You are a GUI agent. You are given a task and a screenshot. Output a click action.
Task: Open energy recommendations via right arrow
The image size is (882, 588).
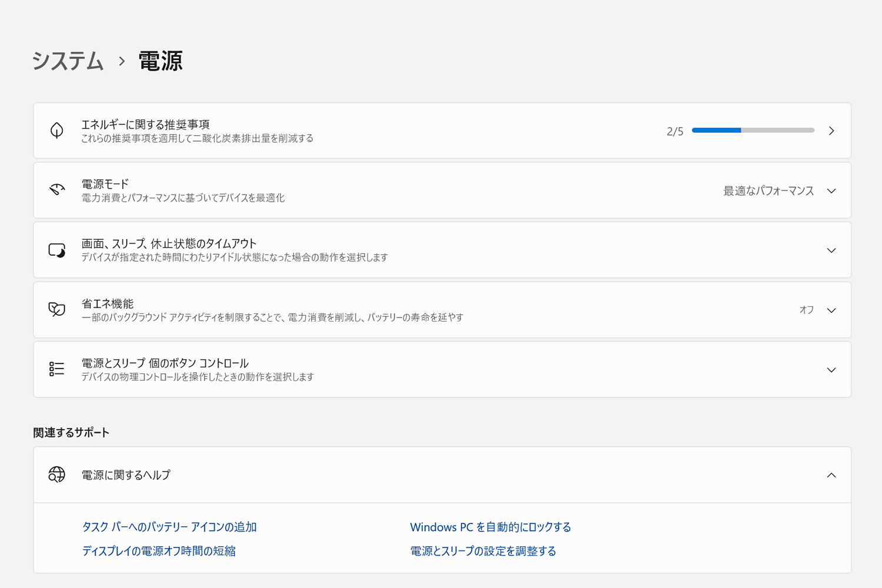(x=831, y=131)
